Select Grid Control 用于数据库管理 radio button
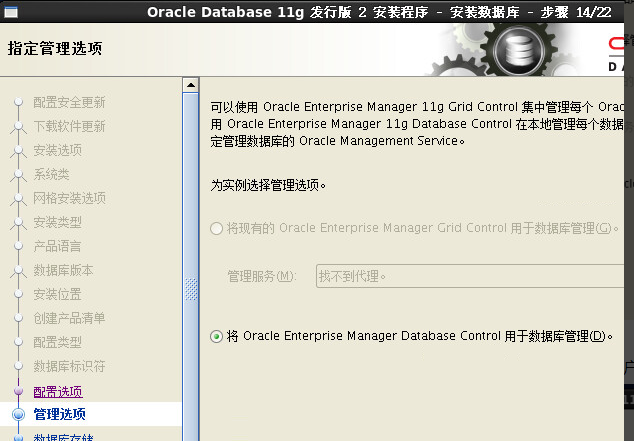 pyautogui.click(x=216, y=228)
